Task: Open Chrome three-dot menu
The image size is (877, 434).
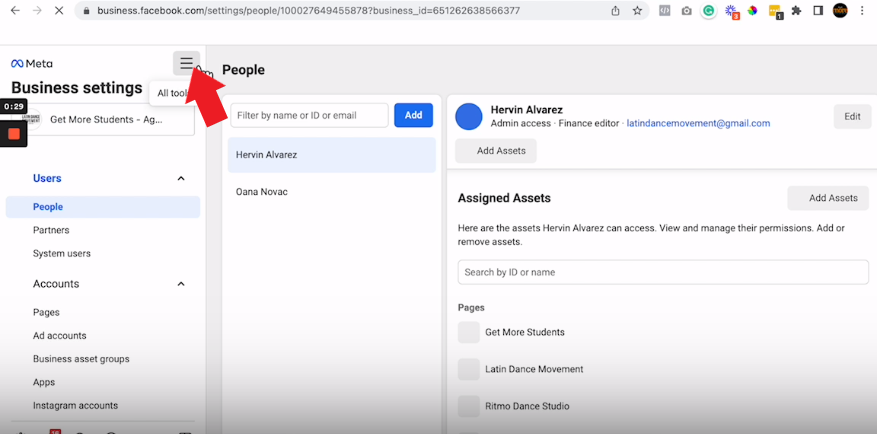Action: (x=862, y=11)
